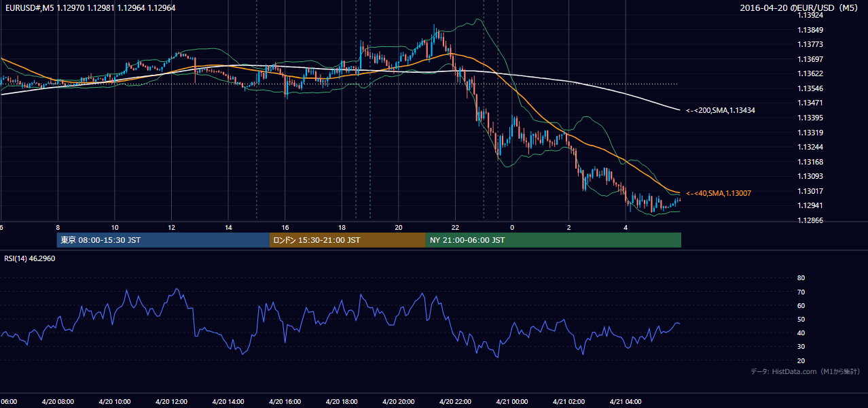Click the '2016-04-20 のEUR/USD (M5)' chart title
Screen dimensions: 868x408
point(799,8)
